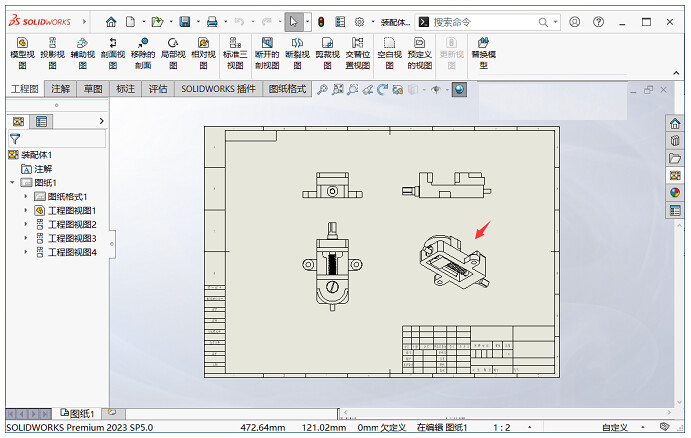Switch to the PropertyManager panel tab

pyautogui.click(x=41, y=121)
